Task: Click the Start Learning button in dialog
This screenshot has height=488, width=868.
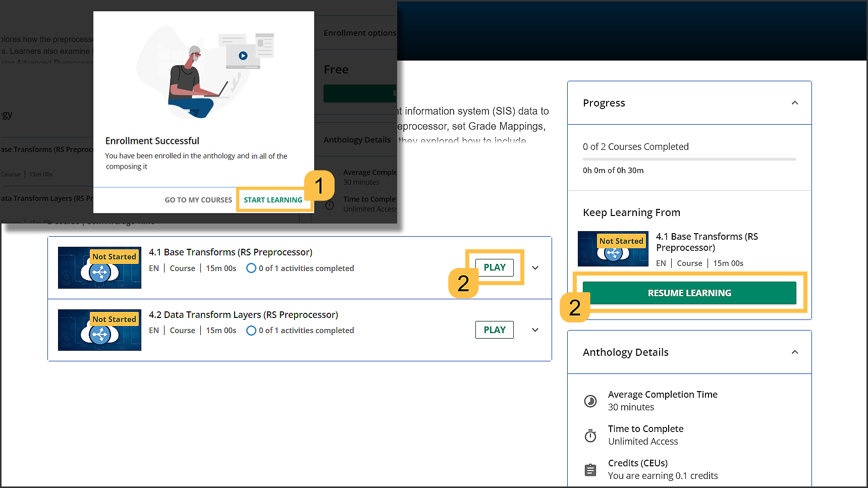Action: coord(273,200)
